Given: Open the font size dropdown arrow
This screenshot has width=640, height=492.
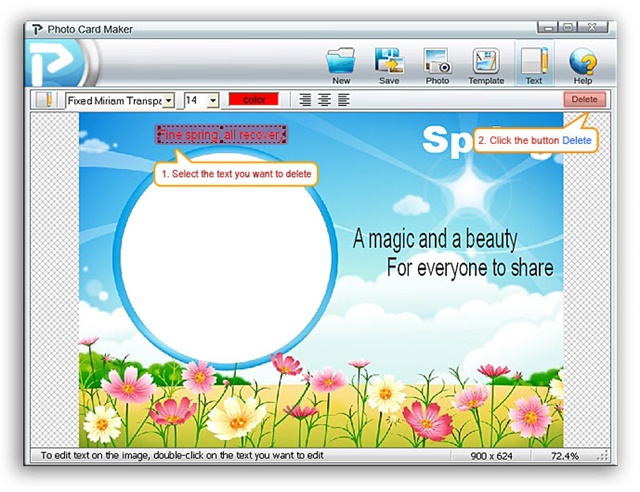Looking at the screenshot, I should tap(212, 100).
